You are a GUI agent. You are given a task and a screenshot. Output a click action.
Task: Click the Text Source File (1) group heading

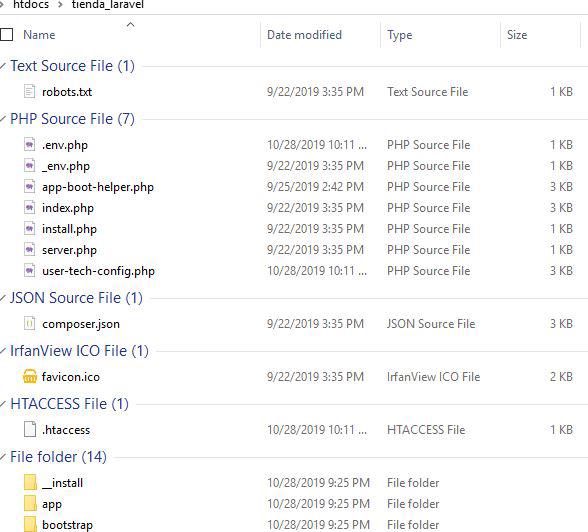[72, 66]
